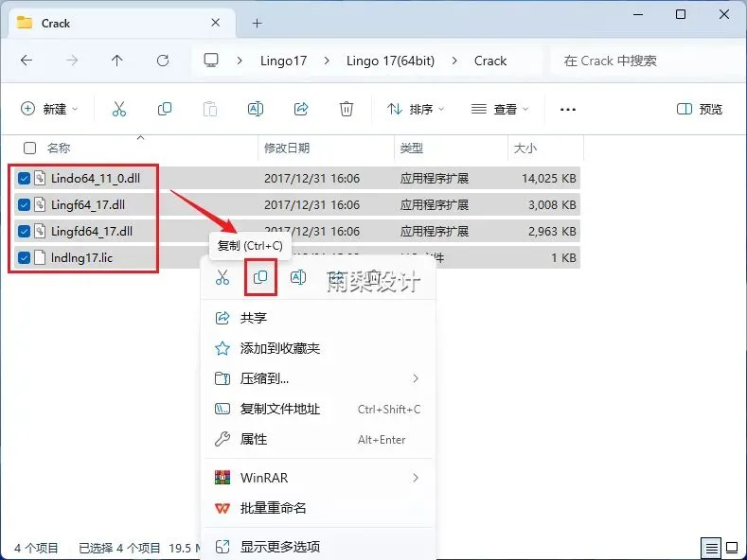Go back with the left arrow
Image resolution: width=747 pixels, height=560 pixels.
(27, 61)
